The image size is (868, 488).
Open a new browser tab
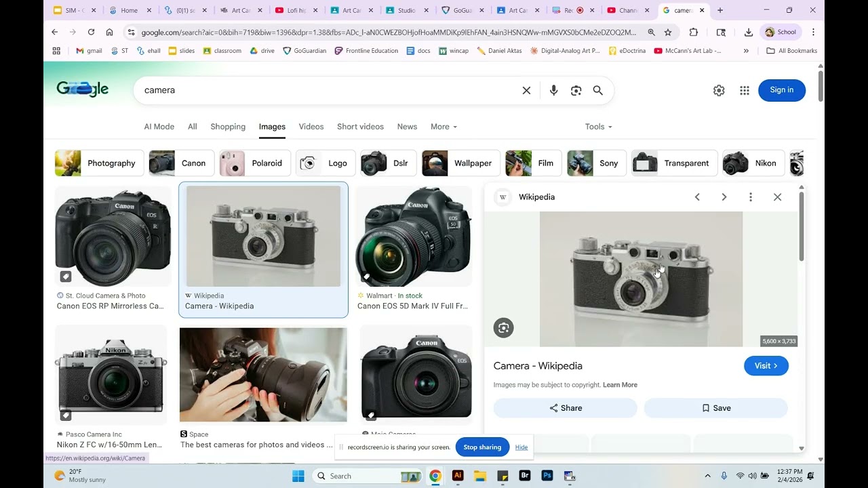720,10
